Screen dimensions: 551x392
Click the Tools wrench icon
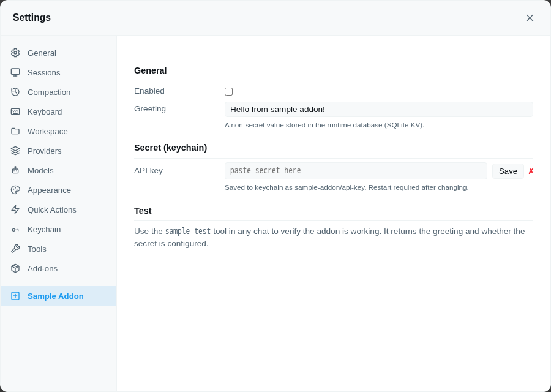15,249
